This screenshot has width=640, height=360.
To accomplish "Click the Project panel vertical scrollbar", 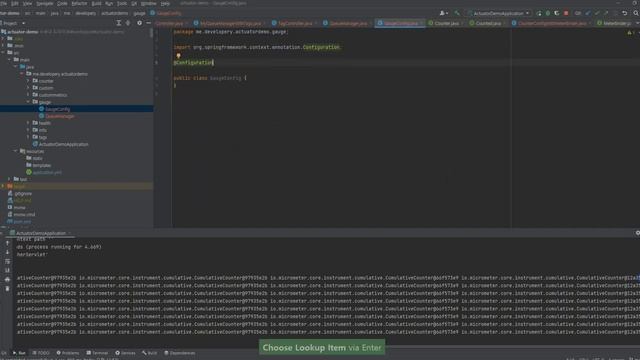I will point(151,33).
